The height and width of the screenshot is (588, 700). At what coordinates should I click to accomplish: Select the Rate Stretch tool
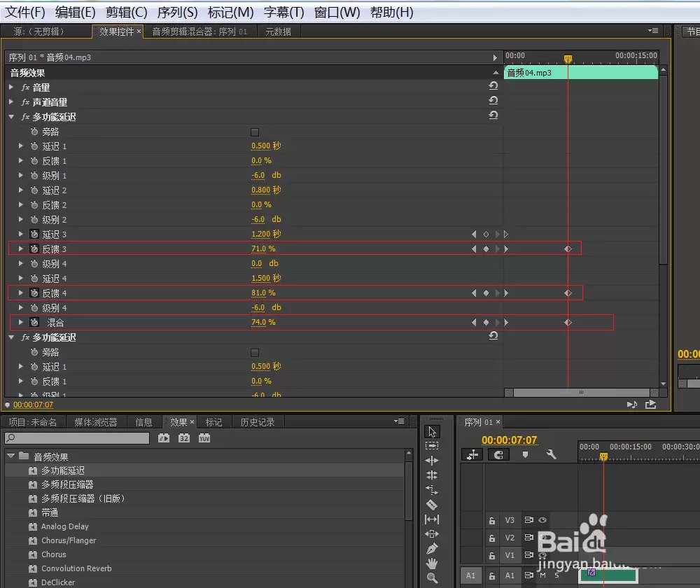tap(432, 490)
